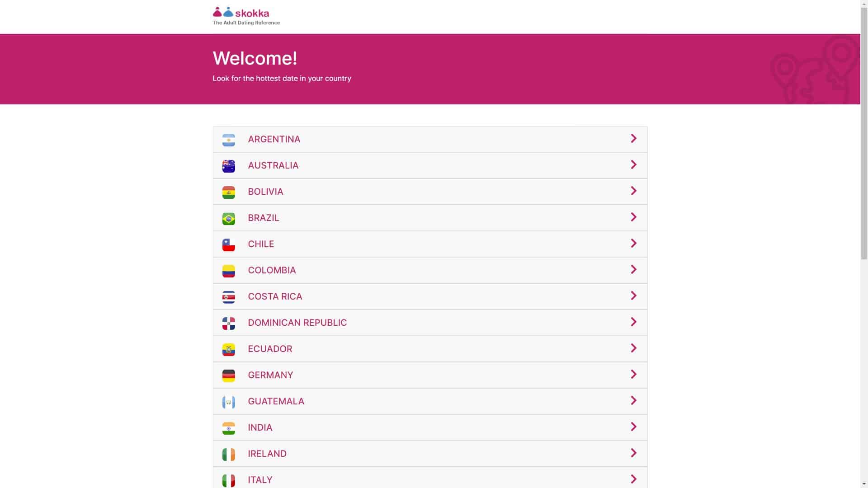The image size is (868, 488).
Task: Click the Germany flag icon
Action: tap(229, 375)
